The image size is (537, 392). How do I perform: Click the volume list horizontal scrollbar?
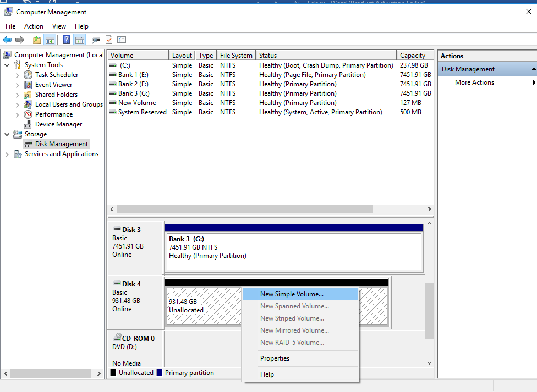click(244, 209)
